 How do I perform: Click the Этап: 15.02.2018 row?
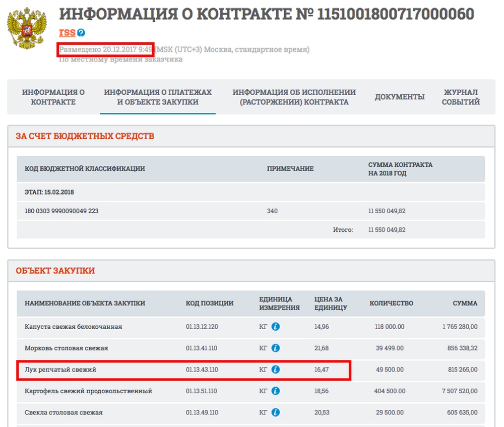(x=250, y=192)
